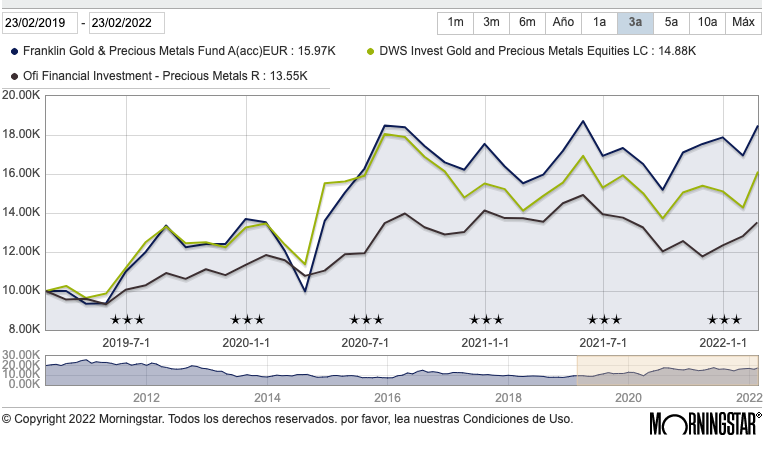Click the 2020 label in overview timeline

coord(629,398)
